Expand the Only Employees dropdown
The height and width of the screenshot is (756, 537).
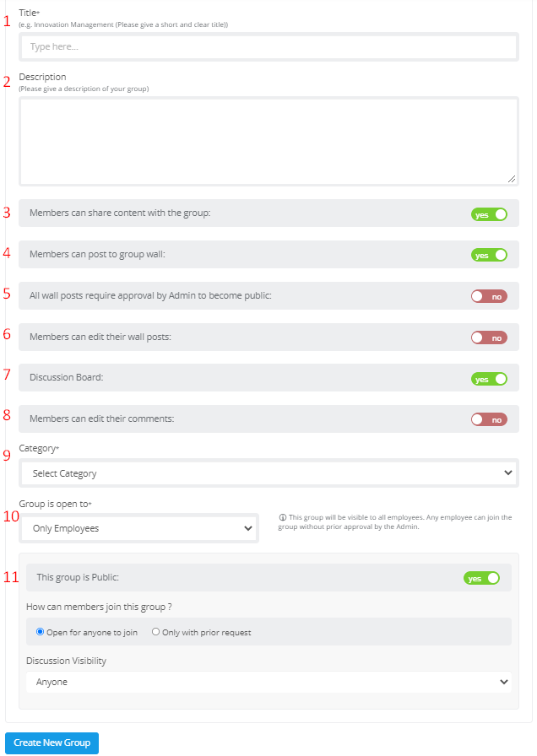(139, 528)
